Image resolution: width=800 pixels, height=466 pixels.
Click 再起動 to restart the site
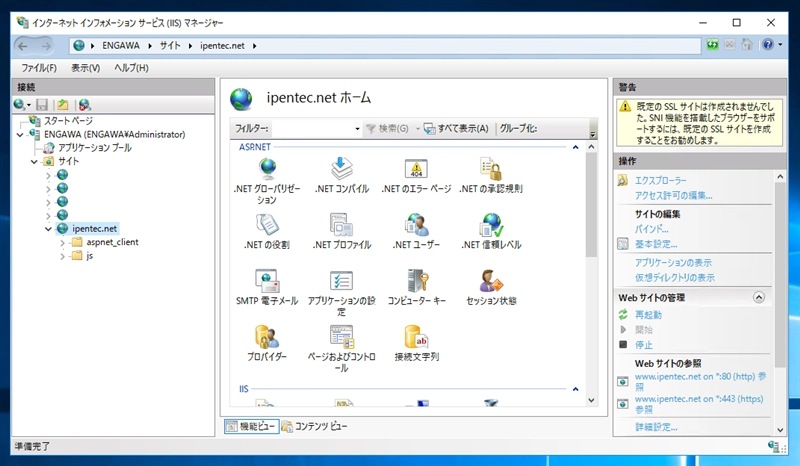tap(648, 315)
